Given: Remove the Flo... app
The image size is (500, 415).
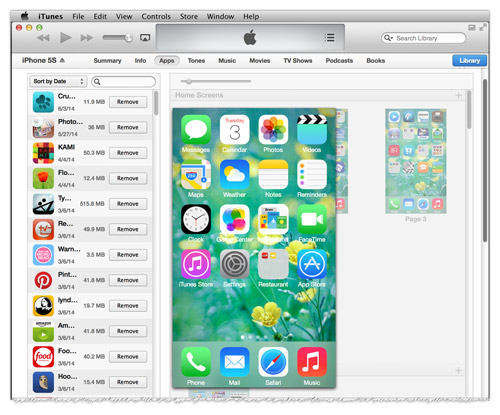Looking at the screenshot, I should coord(128,178).
